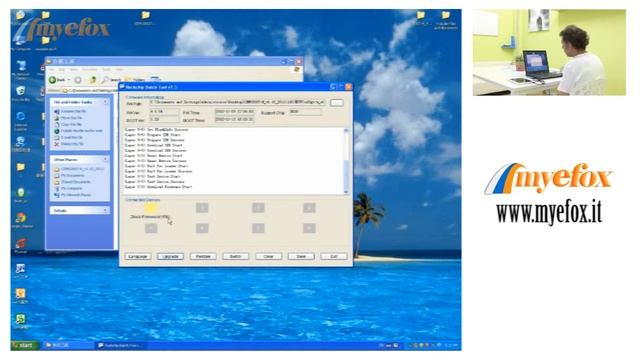
Task: Click Back button in Explorer window
Action: coord(57,80)
